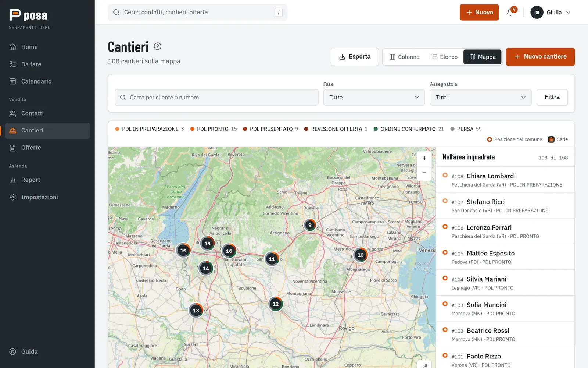Open cantiere #101 Paolo Rizzo

point(505,358)
